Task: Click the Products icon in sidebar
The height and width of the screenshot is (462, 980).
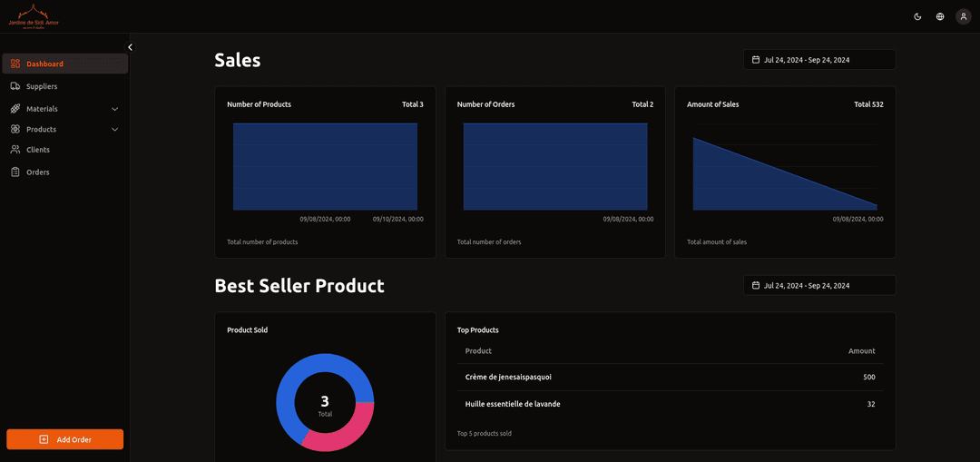Action: [x=15, y=130]
